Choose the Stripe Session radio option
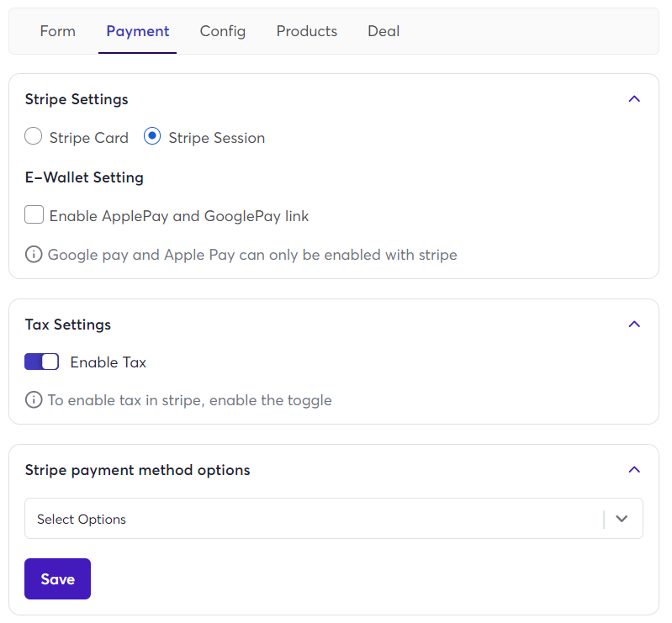 coord(152,136)
